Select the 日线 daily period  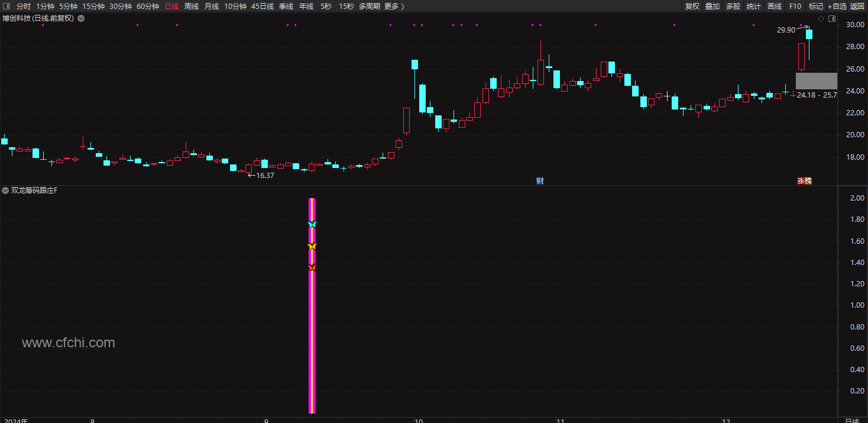click(x=171, y=7)
